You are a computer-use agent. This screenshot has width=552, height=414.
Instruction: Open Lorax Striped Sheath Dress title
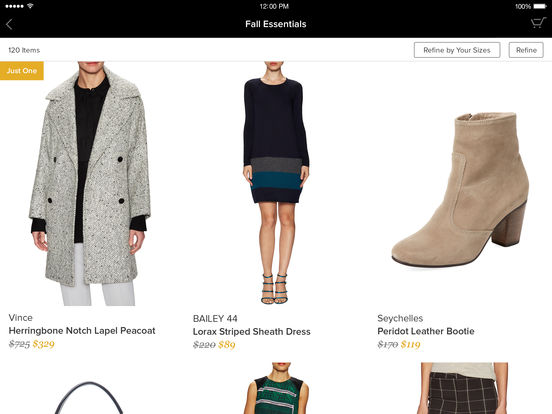pyautogui.click(x=252, y=332)
